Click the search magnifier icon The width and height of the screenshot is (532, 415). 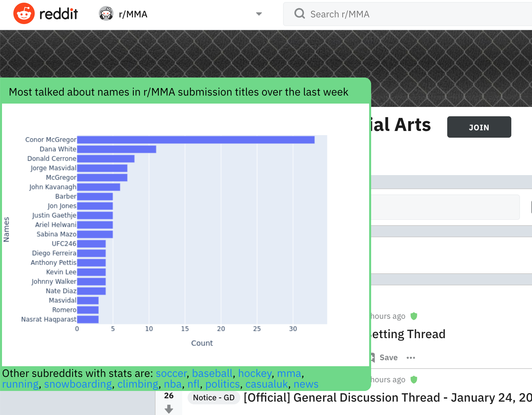click(x=300, y=14)
